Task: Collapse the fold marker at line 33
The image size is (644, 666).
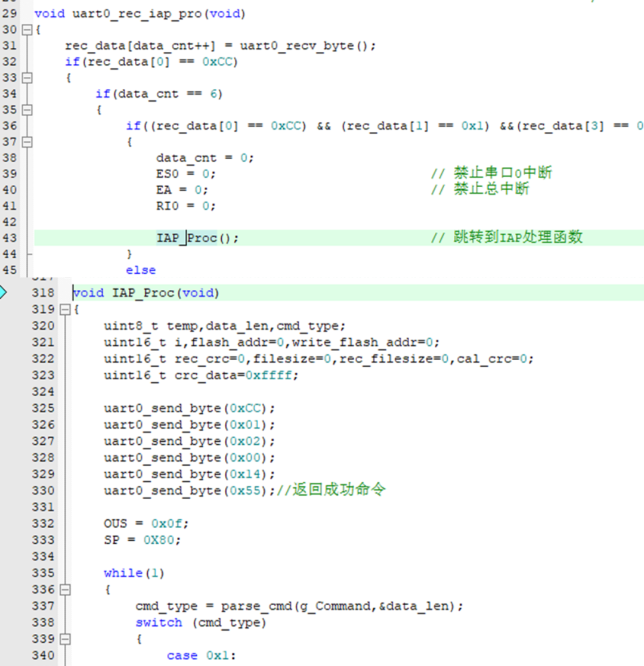Action: point(26,78)
